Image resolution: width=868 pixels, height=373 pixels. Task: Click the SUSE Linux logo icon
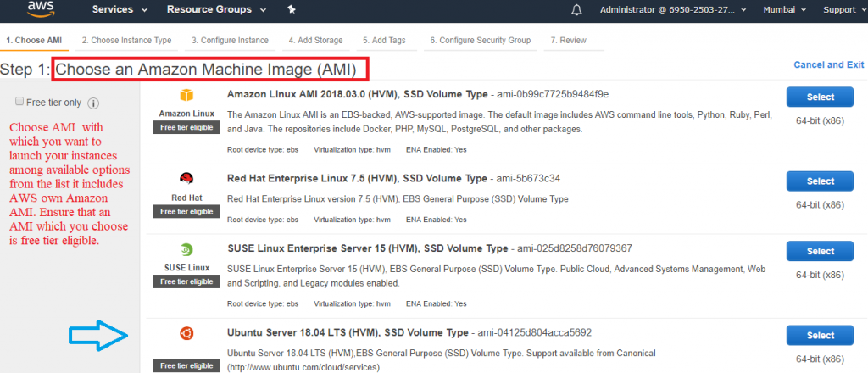pos(186,249)
